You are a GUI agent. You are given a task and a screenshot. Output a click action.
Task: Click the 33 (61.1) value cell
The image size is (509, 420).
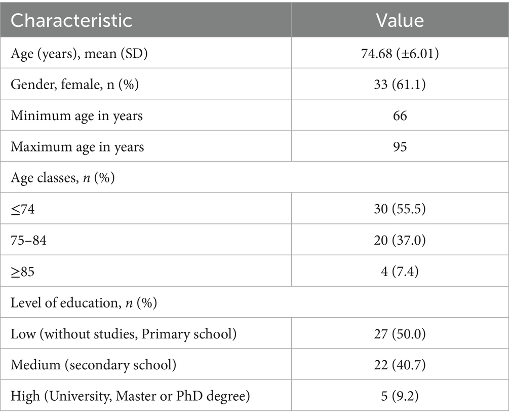[400, 84]
